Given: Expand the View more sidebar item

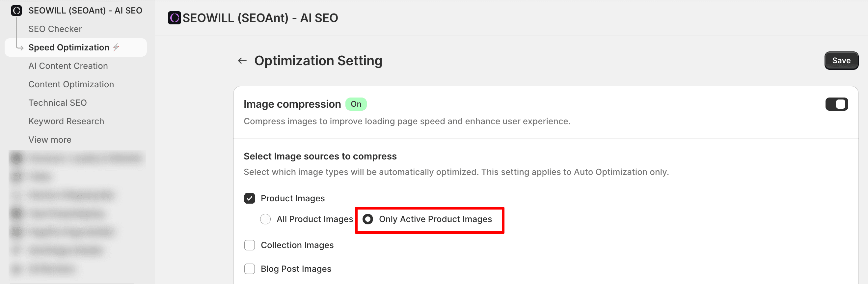Looking at the screenshot, I should (x=50, y=140).
